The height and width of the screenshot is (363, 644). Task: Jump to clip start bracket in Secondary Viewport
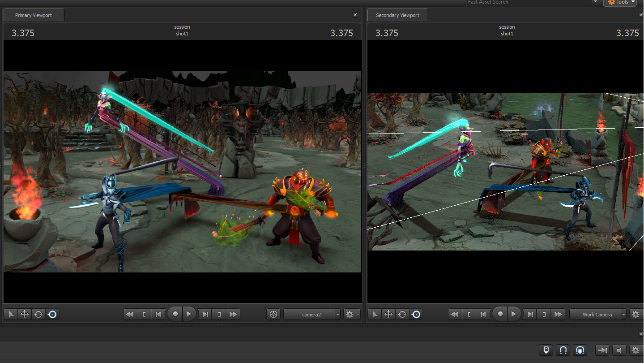tap(469, 314)
